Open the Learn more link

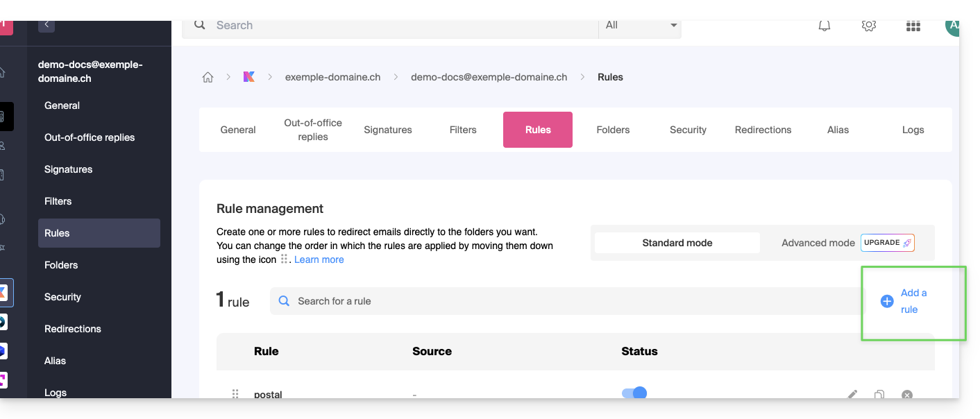[319, 259]
